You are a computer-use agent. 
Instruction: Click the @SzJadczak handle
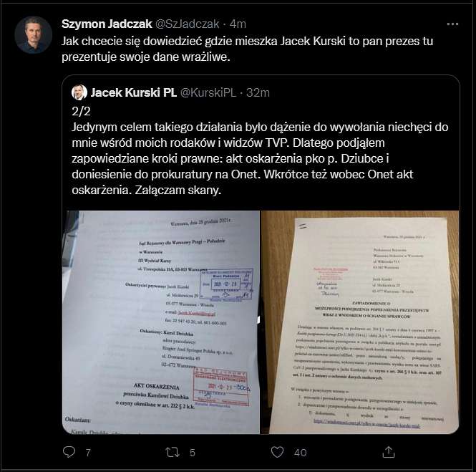pos(187,24)
